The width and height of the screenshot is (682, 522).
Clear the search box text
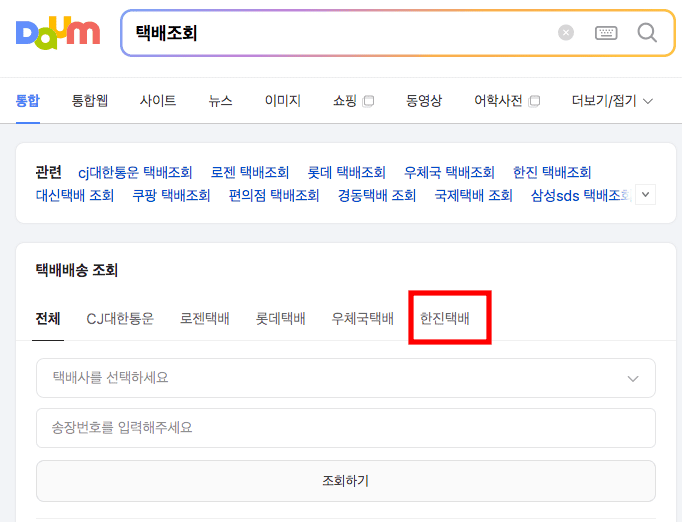[x=566, y=33]
